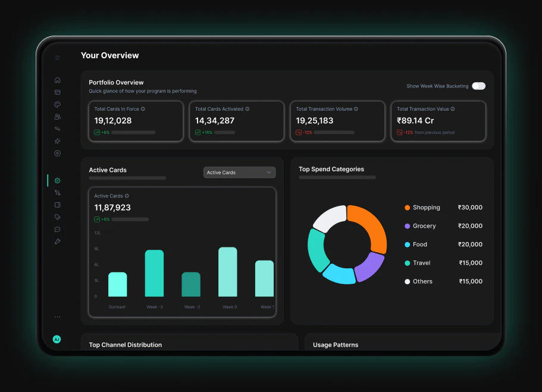
Task: Open the price tag icon in sidebar
Action: [57, 217]
